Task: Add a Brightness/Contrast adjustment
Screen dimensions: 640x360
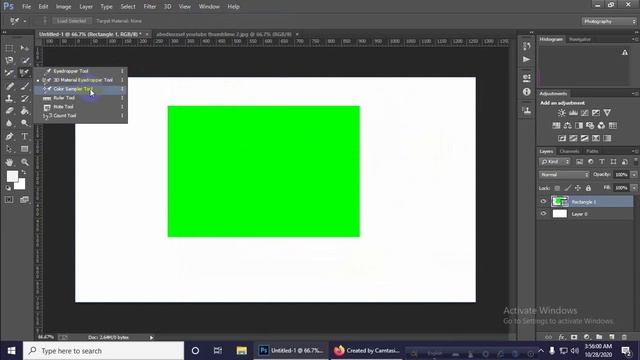Action: click(562, 113)
